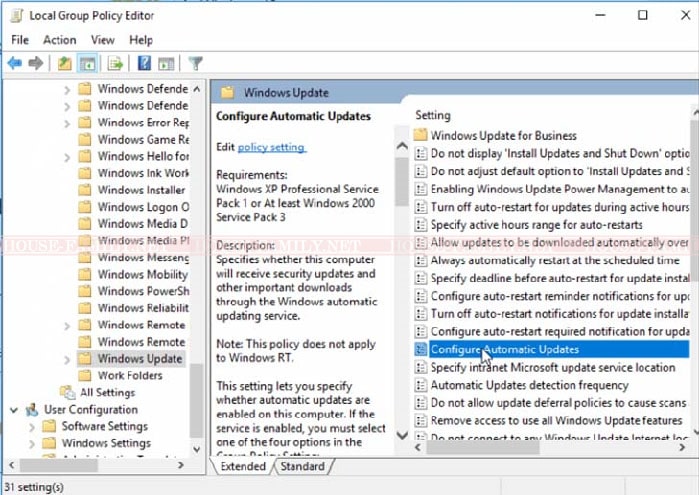699x495 pixels.
Task: Click the User Configuration icon in tree
Action: coord(32,409)
